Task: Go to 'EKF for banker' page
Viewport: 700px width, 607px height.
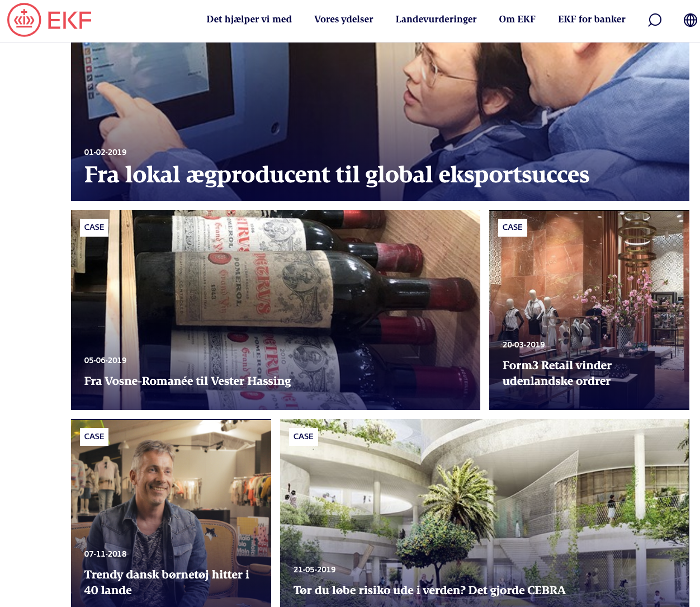Action: (x=592, y=20)
